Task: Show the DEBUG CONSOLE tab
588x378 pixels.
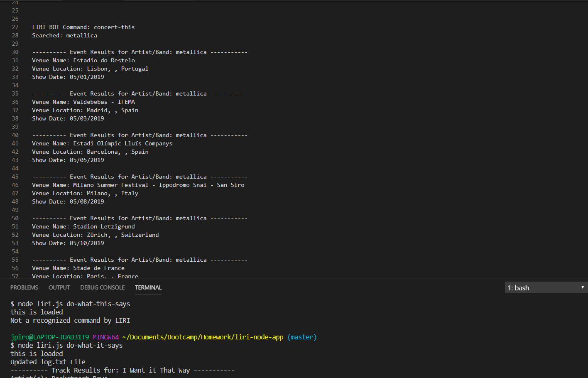Action: (x=102, y=287)
